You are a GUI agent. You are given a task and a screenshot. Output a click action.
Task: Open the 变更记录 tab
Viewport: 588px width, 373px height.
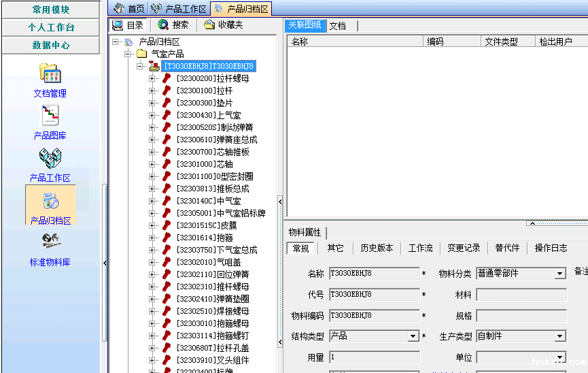464,248
